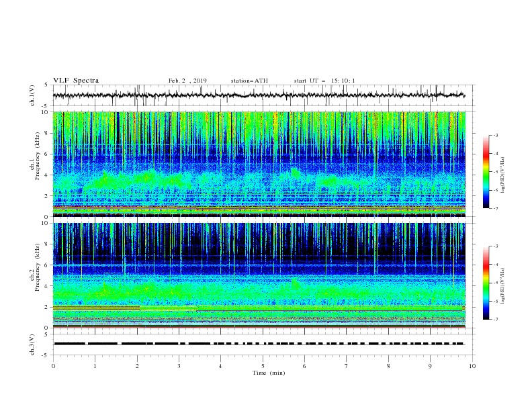Click time axis tick label "2"

[x=137, y=366]
